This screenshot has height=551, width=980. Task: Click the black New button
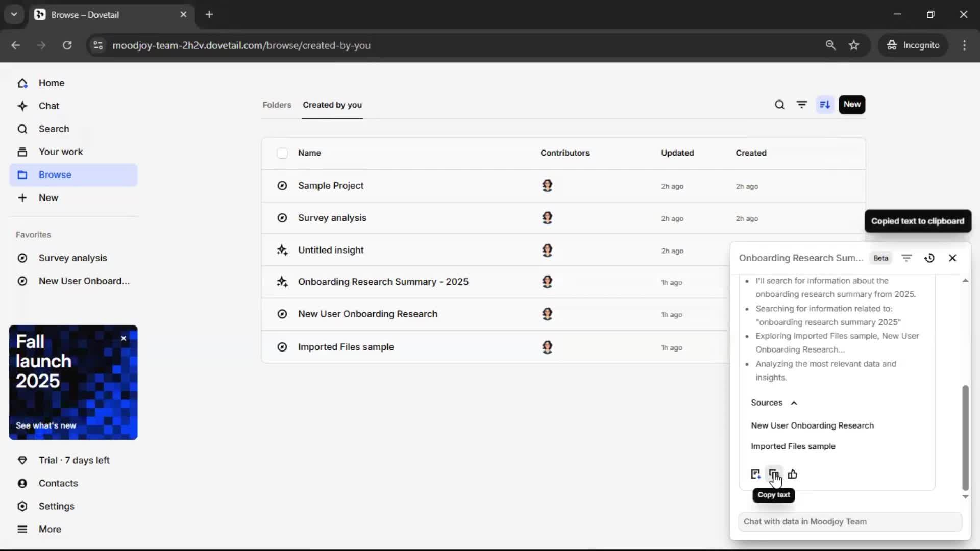[x=851, y=105]
